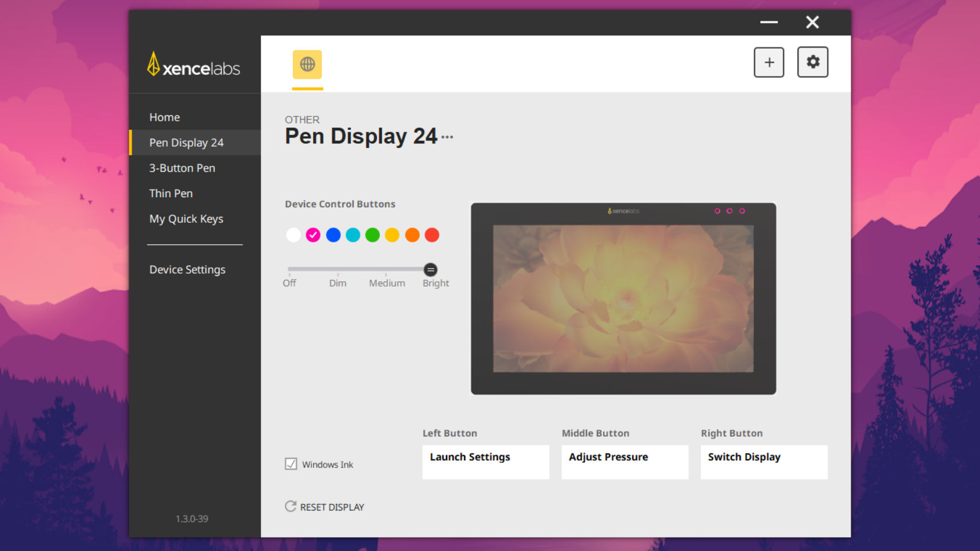
Task: Click right control button circle on display preview
Action: coord(742,211)
